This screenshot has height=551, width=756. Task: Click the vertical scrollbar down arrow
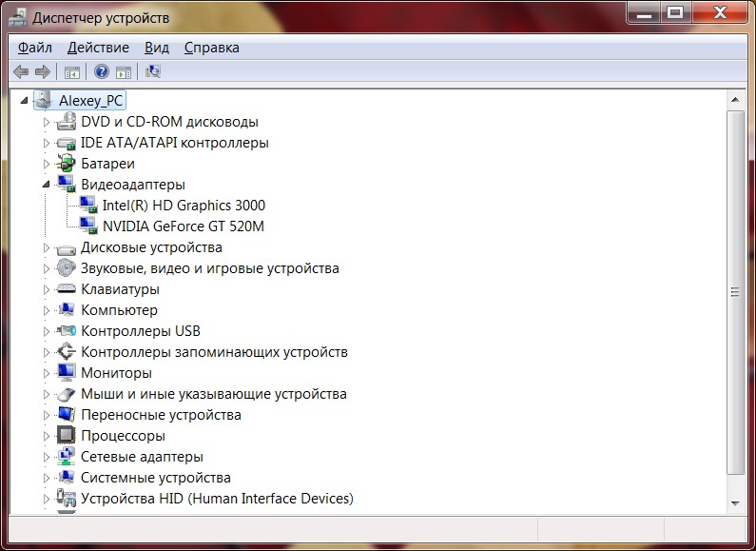(x=734, y=502)
